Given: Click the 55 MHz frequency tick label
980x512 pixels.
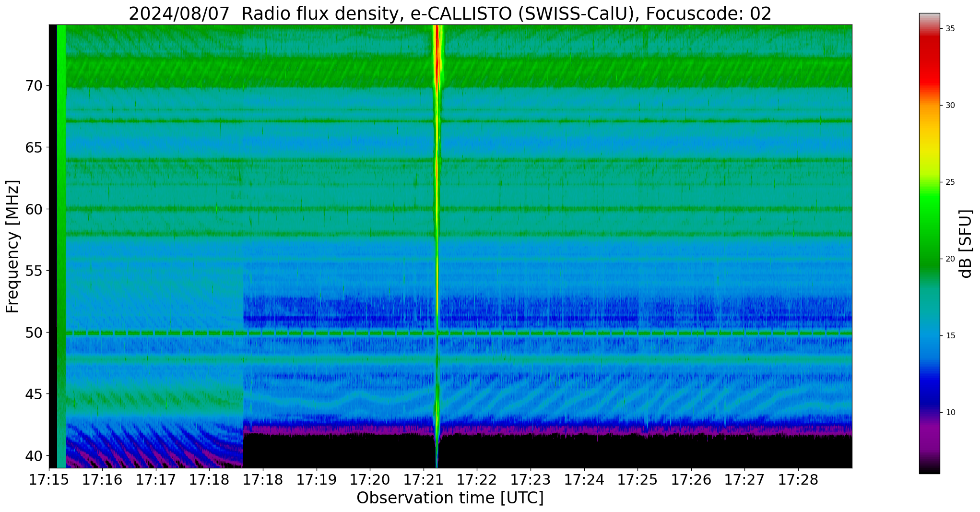Looking at the screenshot, I should pyautogui.click(x=34, y=271).
